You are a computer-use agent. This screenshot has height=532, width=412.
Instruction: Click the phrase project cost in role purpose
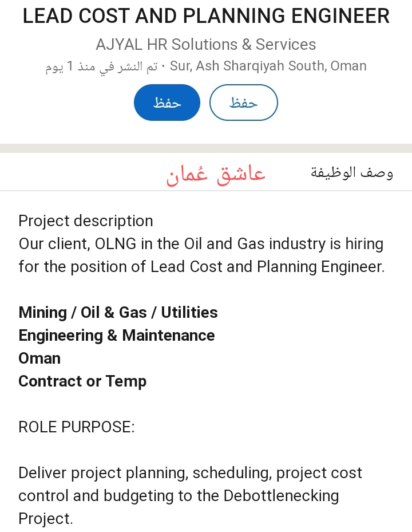319,473
